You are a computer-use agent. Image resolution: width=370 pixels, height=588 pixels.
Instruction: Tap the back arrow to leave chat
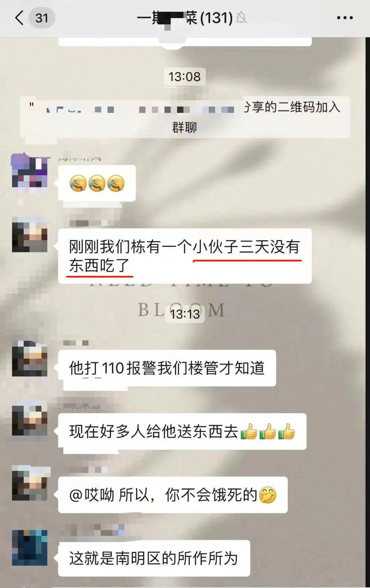(19, 18)
